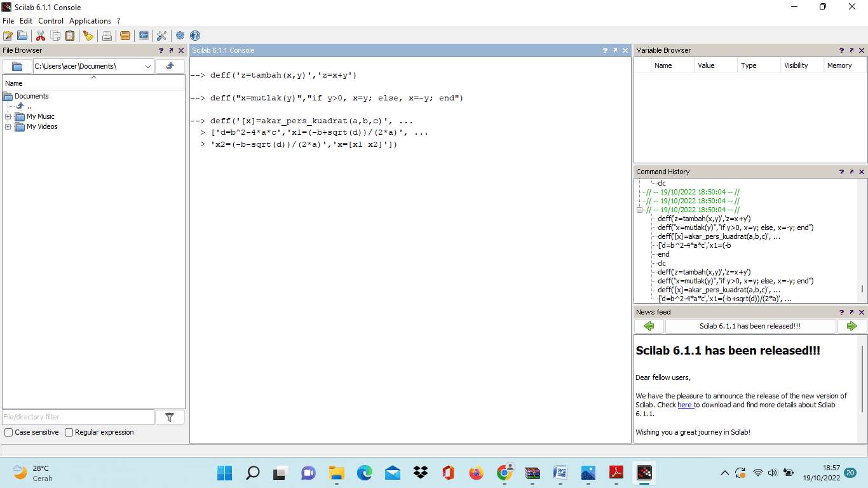
Task: Click the File/directory filter input field
Action: pos(78,417)
